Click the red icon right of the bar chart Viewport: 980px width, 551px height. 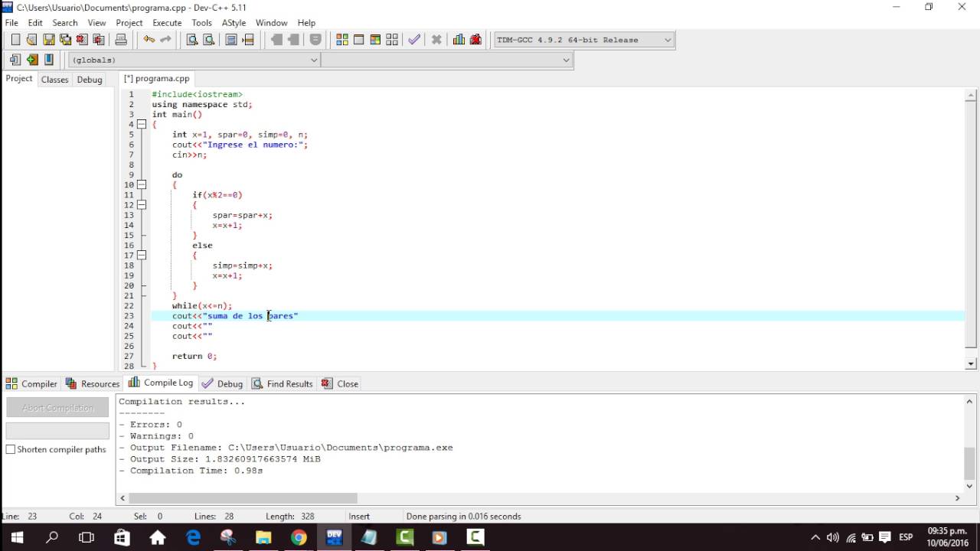[x=475, y=40]
